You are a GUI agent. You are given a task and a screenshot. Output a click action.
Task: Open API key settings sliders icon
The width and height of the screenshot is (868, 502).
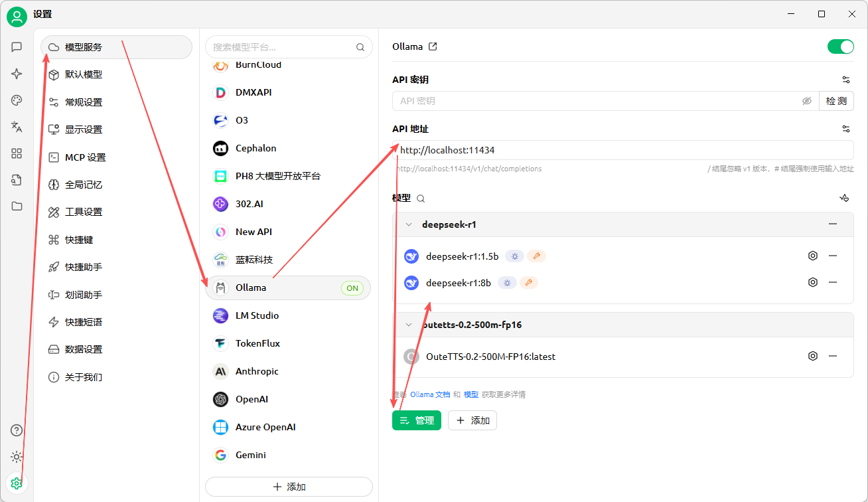tap(846, 80)
